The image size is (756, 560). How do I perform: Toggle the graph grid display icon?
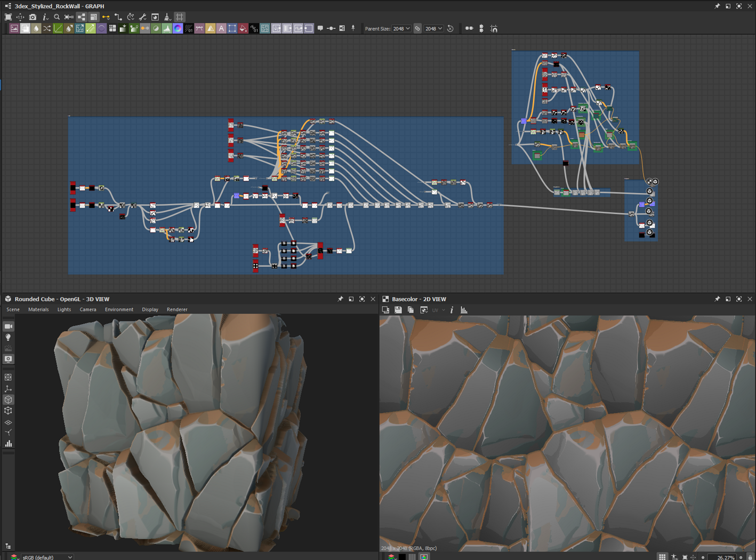pos(180,17)
